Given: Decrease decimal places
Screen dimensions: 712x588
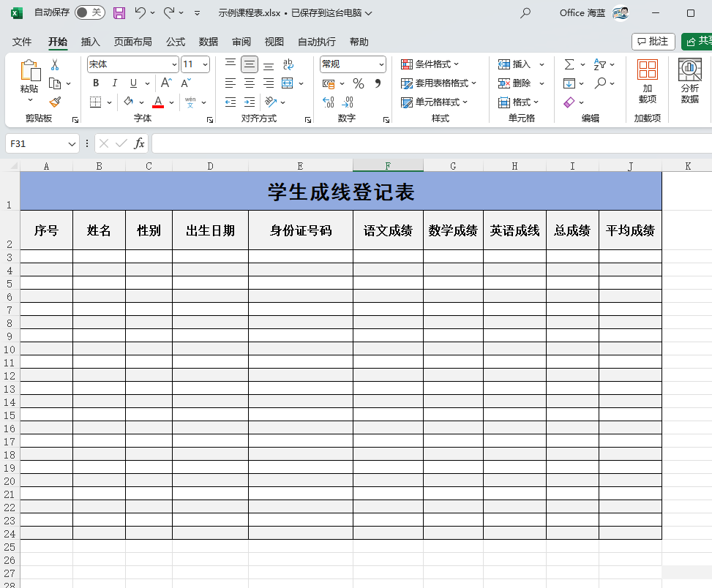Looking at the screenshot, I should pyautogui.click(x=348, y=102).
